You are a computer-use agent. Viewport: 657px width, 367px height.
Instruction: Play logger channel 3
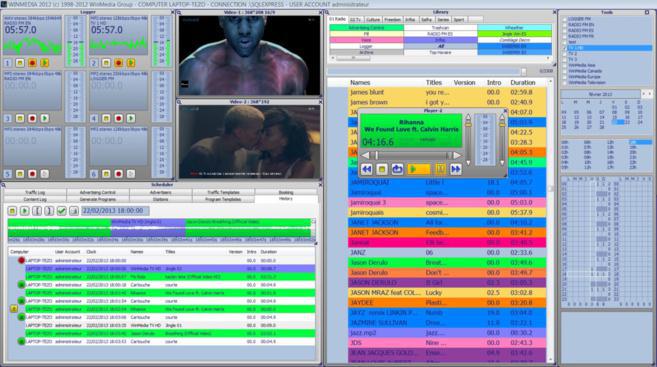[x=44, y=119]
